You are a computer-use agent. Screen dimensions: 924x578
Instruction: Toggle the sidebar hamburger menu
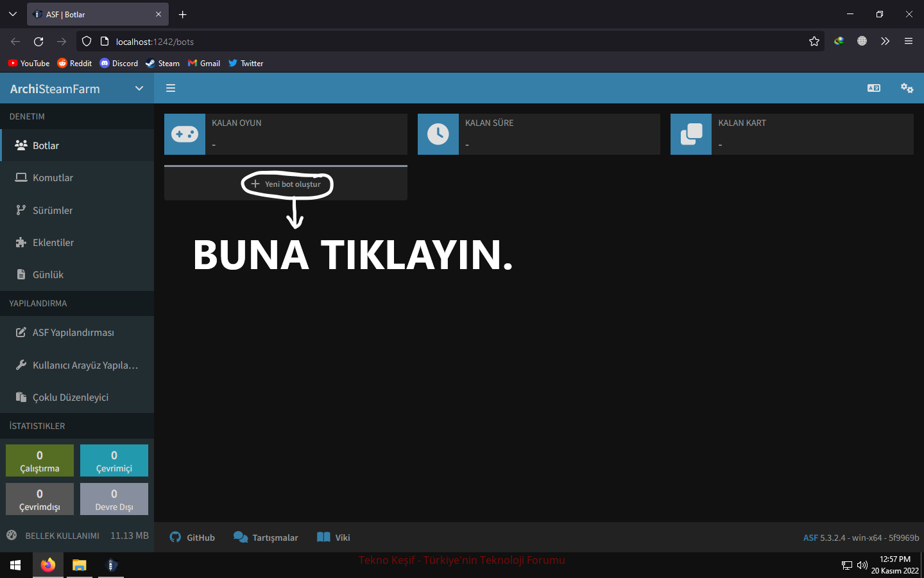171,88
